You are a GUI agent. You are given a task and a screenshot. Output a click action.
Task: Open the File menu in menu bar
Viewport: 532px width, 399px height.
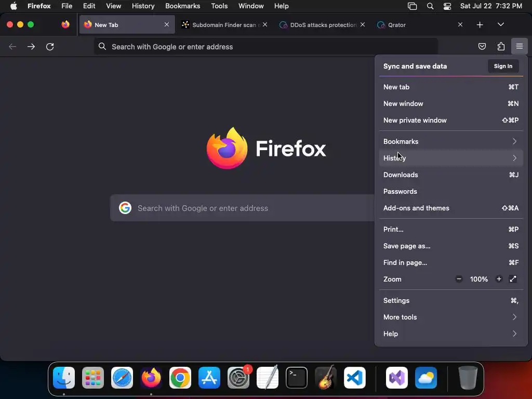67,6
